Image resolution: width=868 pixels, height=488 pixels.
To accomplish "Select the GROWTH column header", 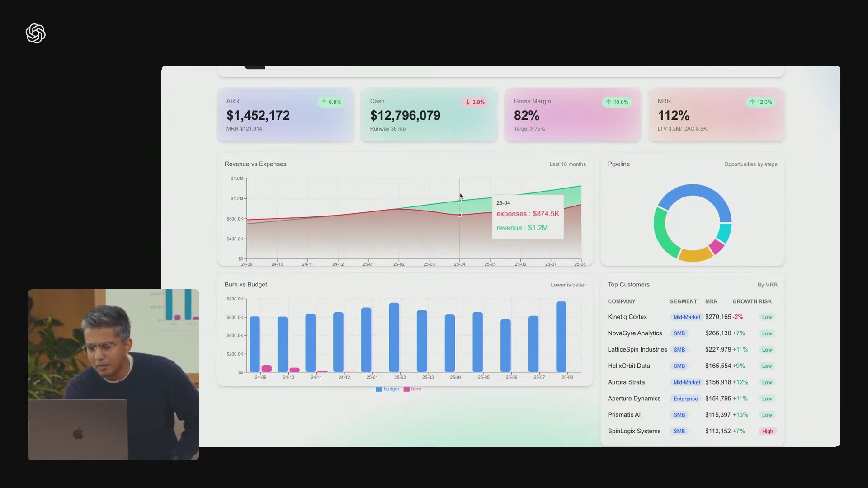I will point(743,301).
